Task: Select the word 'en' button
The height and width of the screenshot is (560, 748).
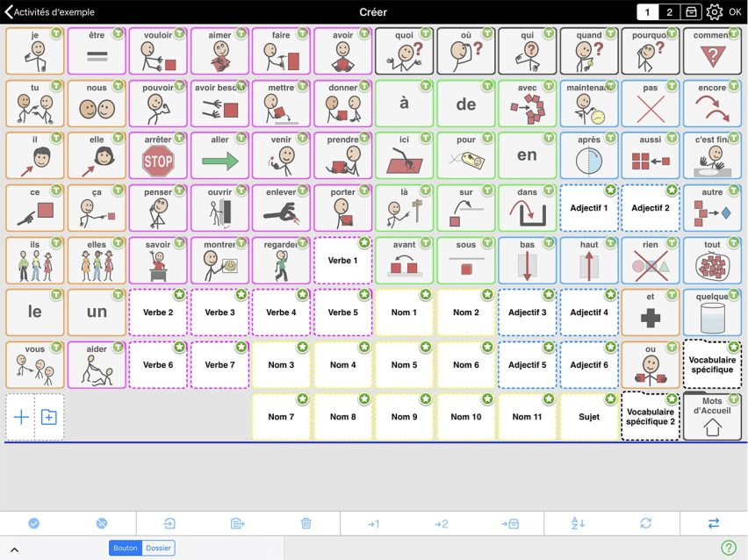Action: click(527, 155)
